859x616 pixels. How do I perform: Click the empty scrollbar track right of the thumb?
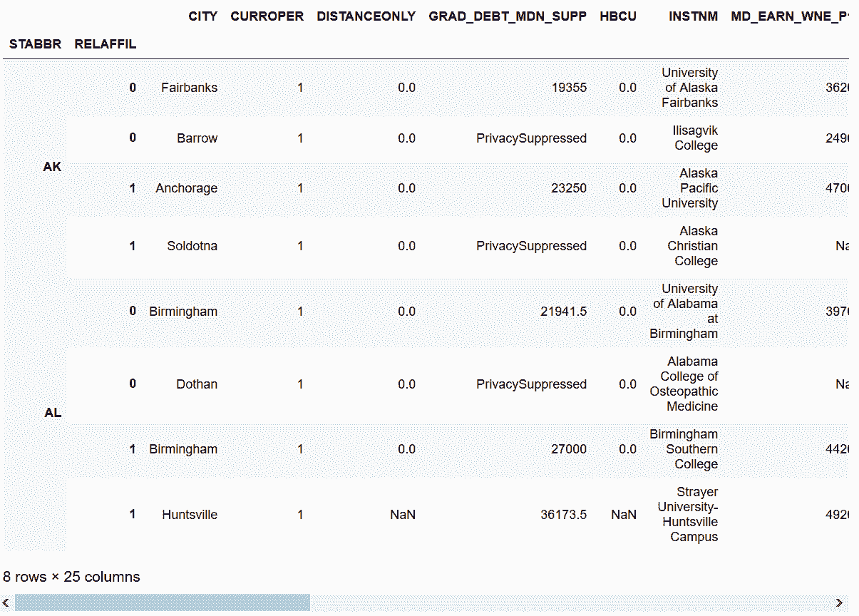pyautogui.click(x=570, y=603)
